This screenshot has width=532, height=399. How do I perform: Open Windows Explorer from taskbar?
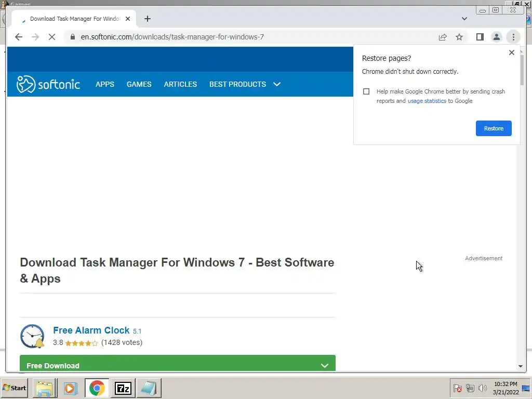click(x=45, y=388)
